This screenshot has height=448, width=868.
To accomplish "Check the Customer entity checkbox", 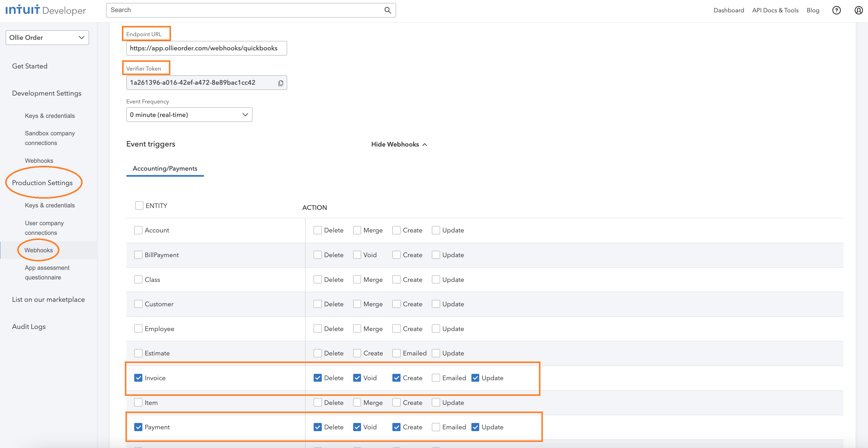I will pyautogui.click(x=138, y=304).
